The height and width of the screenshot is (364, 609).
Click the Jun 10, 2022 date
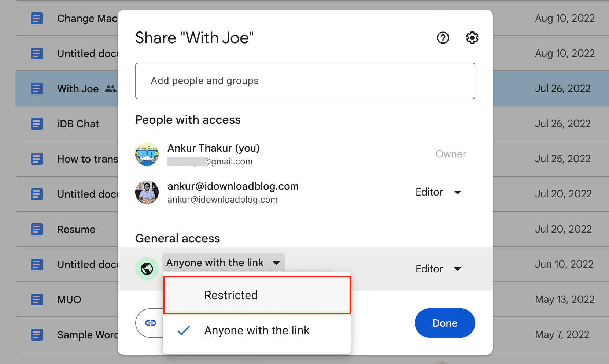tap(564, 264)
